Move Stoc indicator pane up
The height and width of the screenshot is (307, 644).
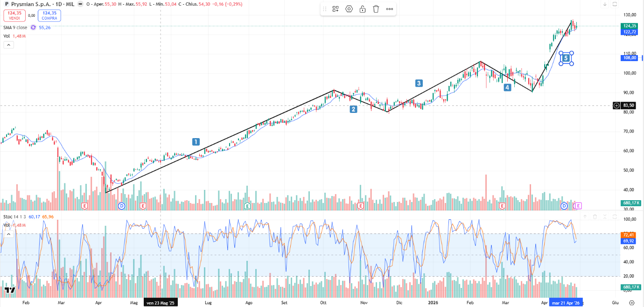click(x=585, y=216)
